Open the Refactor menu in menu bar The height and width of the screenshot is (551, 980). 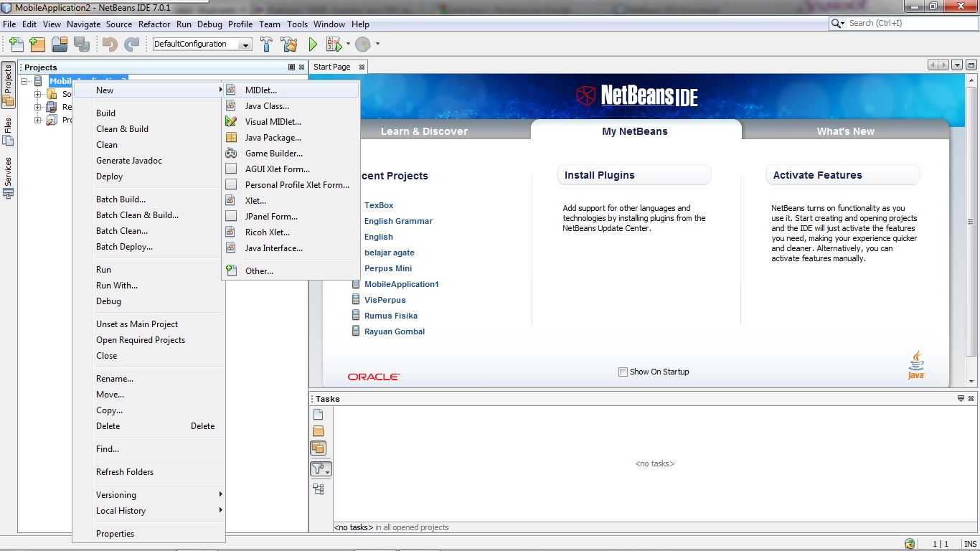154,24
